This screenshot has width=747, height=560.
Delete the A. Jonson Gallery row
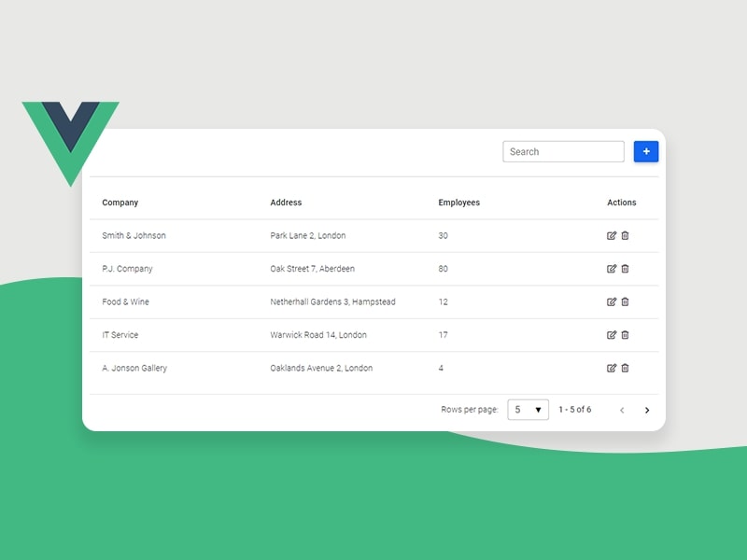coord(625,368)
